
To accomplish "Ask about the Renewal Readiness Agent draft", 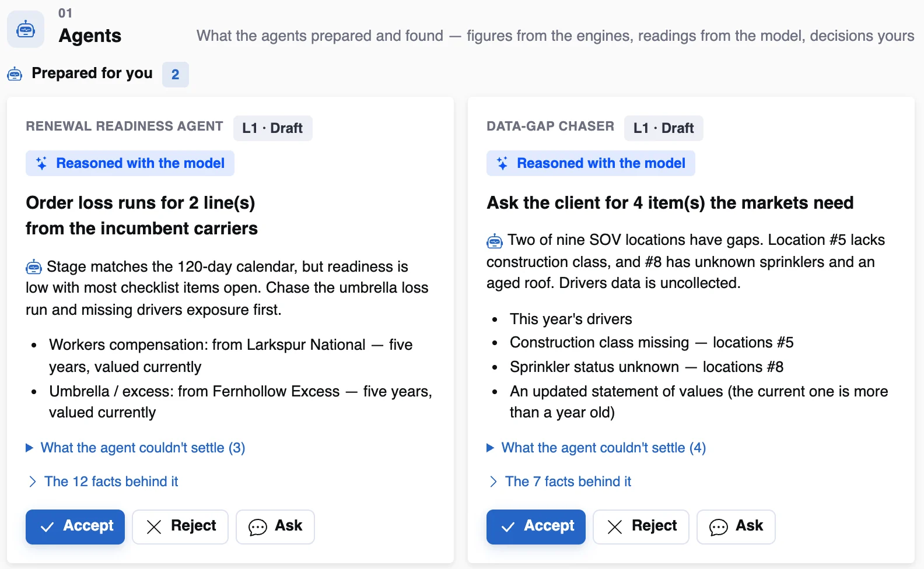I will [275, 527].
